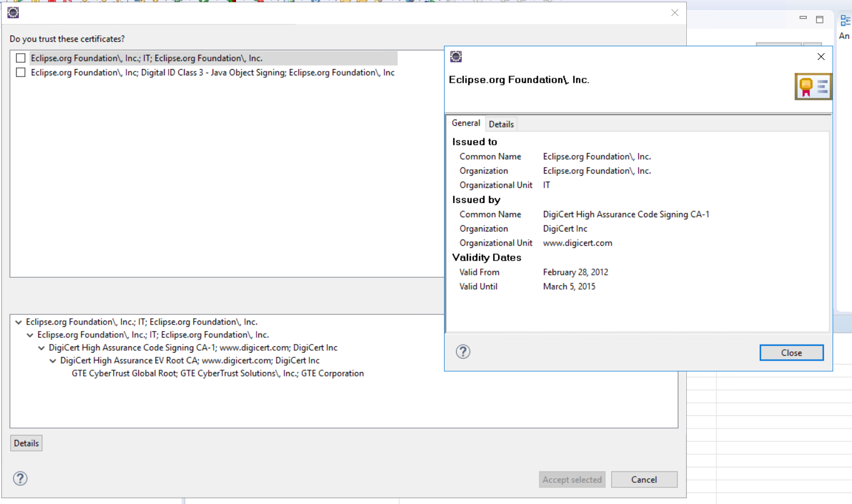
Task: Click the Details button in trust dialog
Action: coord(26,443)
